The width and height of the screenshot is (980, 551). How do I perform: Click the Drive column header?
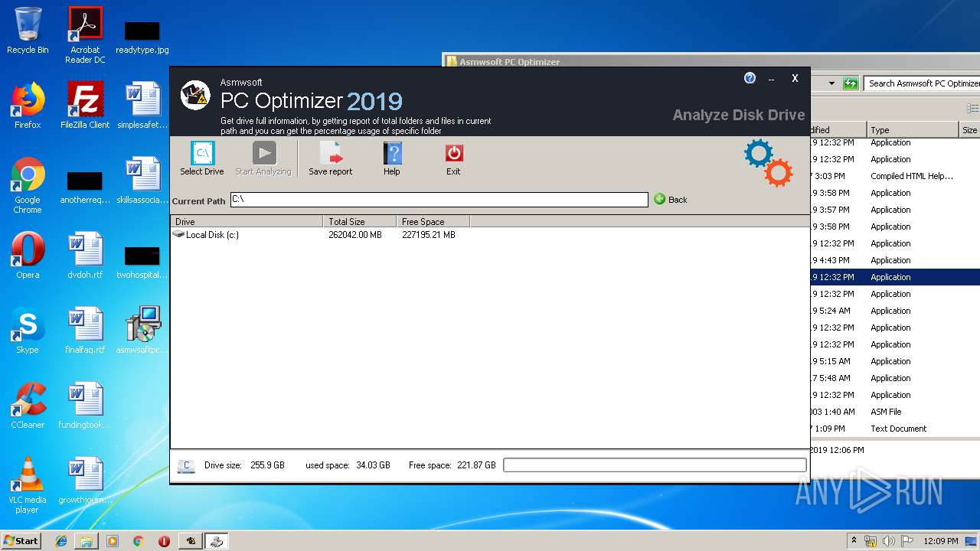(247, 222)
